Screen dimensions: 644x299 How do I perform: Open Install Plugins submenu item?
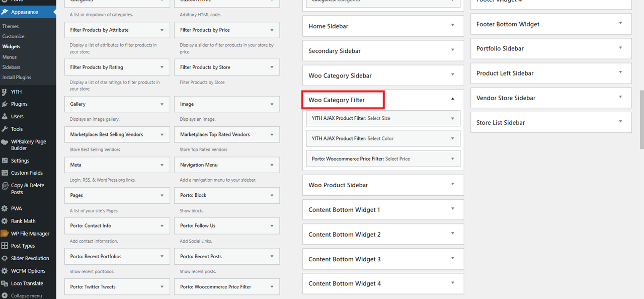tap(17, 78)
